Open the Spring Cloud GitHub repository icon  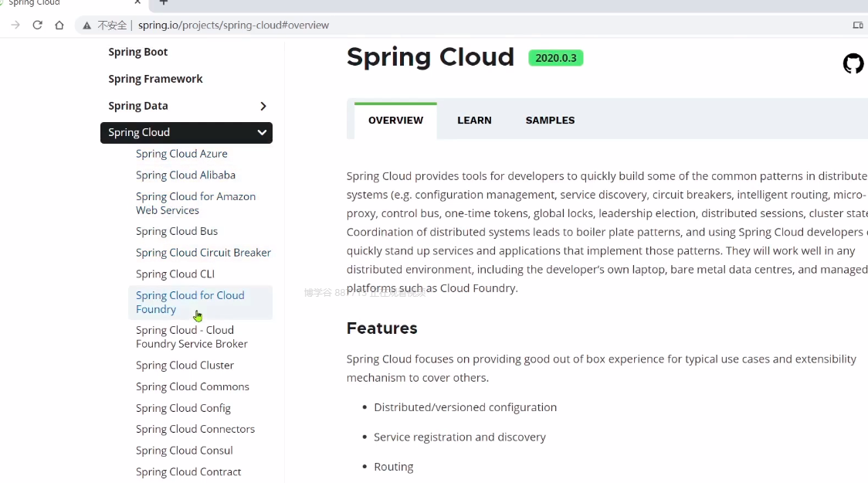tap(853, 63)
